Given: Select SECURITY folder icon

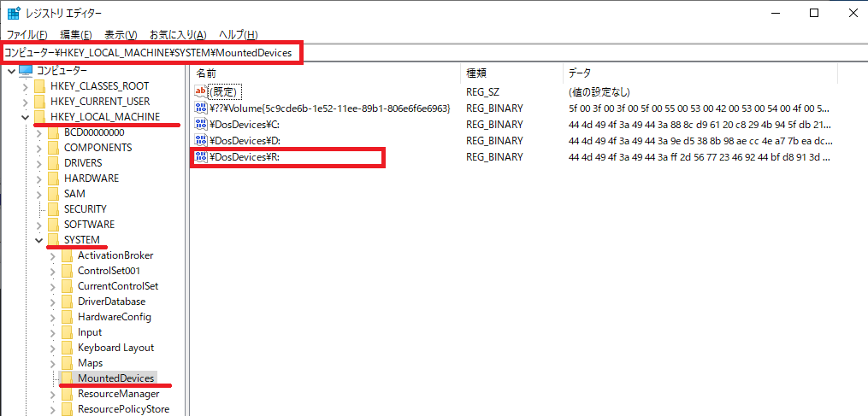Looking at the screenshot, I should (x=54, y=209).
